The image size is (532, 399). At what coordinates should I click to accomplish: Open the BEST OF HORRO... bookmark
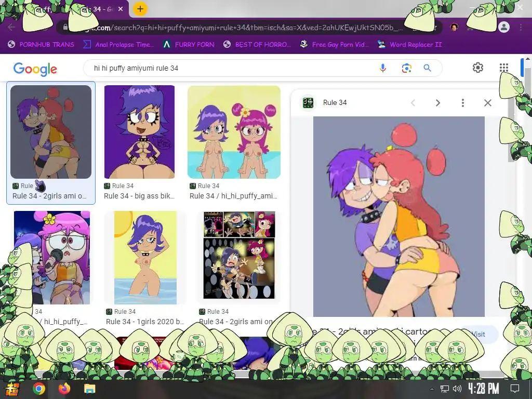[x=257, y=45]
